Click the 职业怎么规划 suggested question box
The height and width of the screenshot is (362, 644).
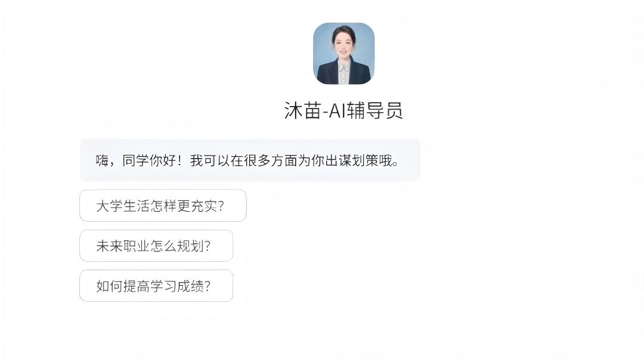pyautogui.click(x=156, y=246)
